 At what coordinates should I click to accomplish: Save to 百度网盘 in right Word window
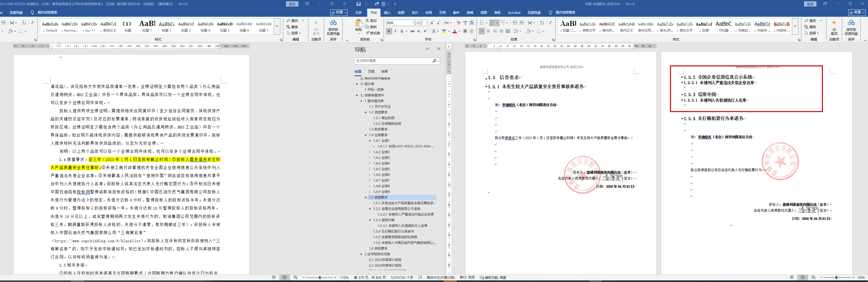[851, 27]
